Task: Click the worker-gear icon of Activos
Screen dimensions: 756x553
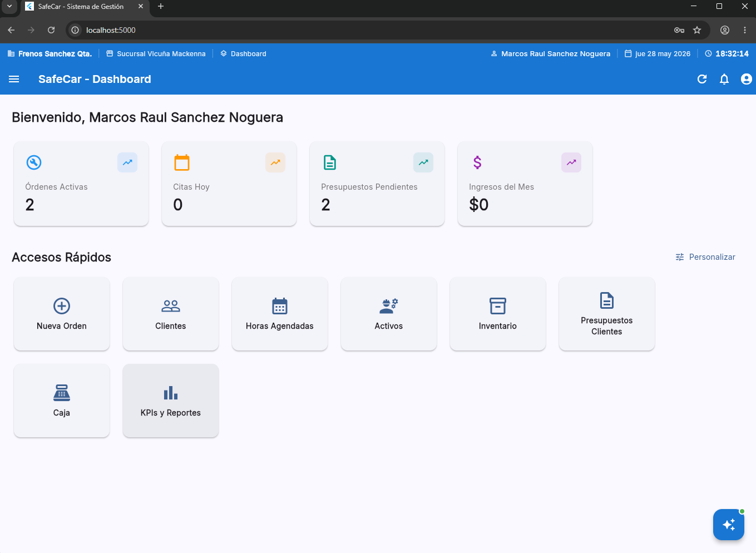Action: (x=389, y=306)
